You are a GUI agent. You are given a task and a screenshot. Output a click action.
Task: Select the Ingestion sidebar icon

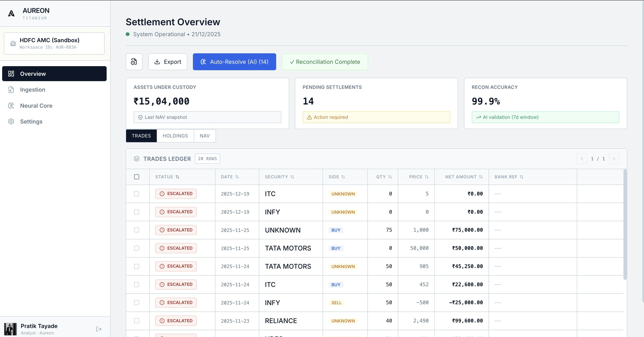[11, 89]
